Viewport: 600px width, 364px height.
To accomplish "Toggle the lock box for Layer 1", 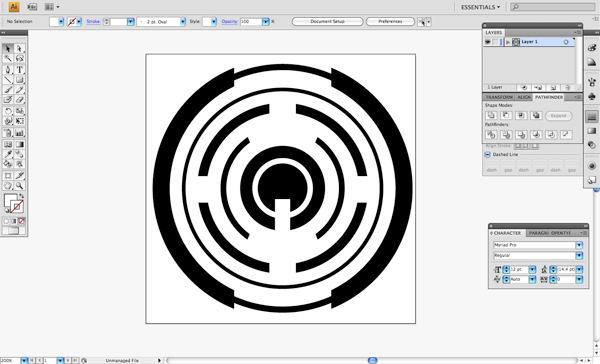I will click(496, 42).
